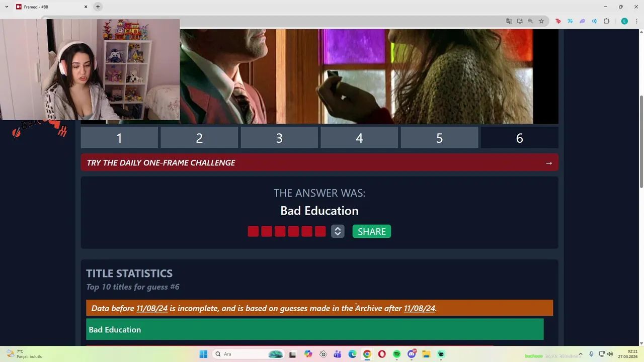Open the purple feather browser extension
The image size is (644, 362).
pyautogui.click(x=582, y=21)
